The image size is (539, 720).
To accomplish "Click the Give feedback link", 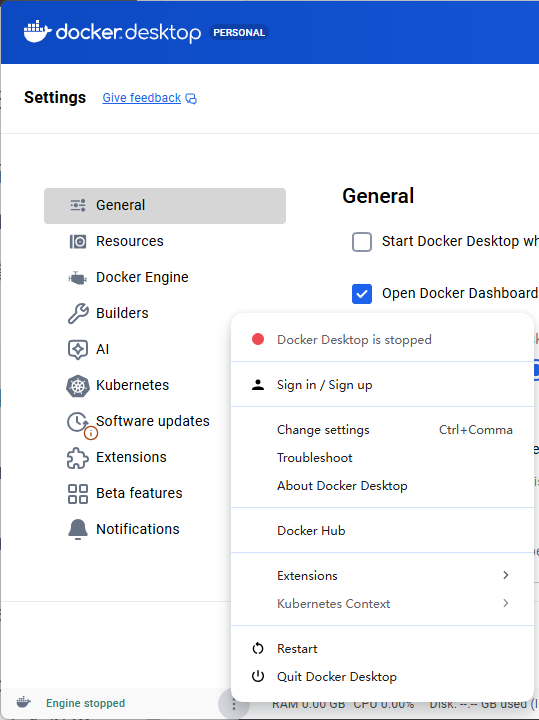I will click(x=142, y=98).
